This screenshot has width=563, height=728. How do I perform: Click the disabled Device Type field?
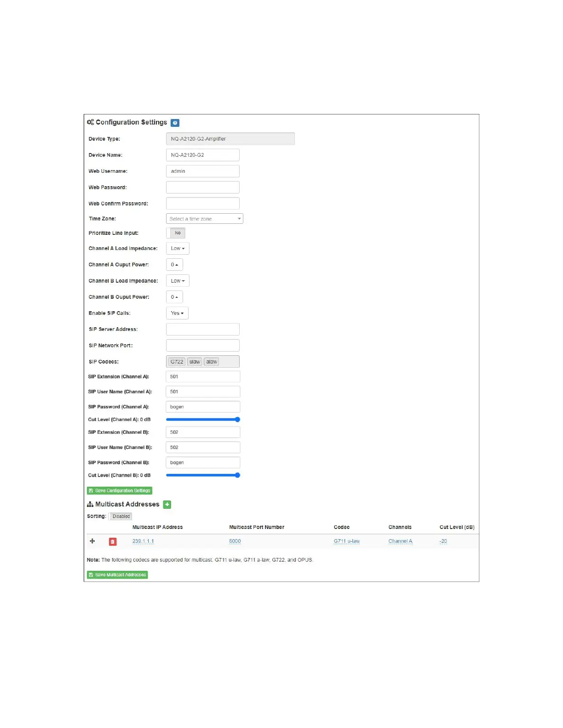coord(230,139)
